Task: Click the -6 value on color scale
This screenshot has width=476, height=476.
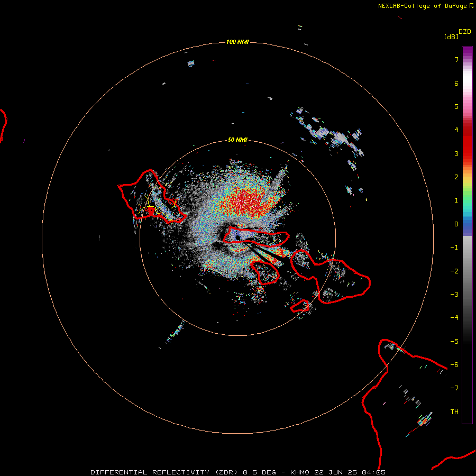Action: 454,365
